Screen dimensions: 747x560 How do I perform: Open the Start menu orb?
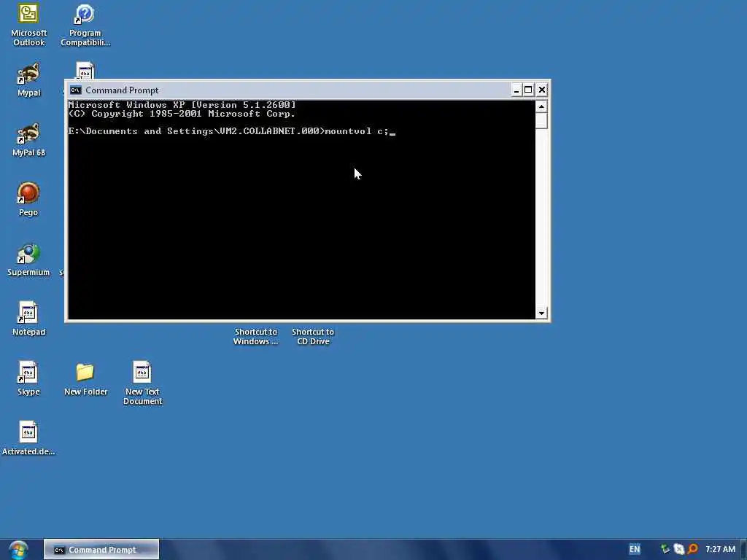click(18, 550)
